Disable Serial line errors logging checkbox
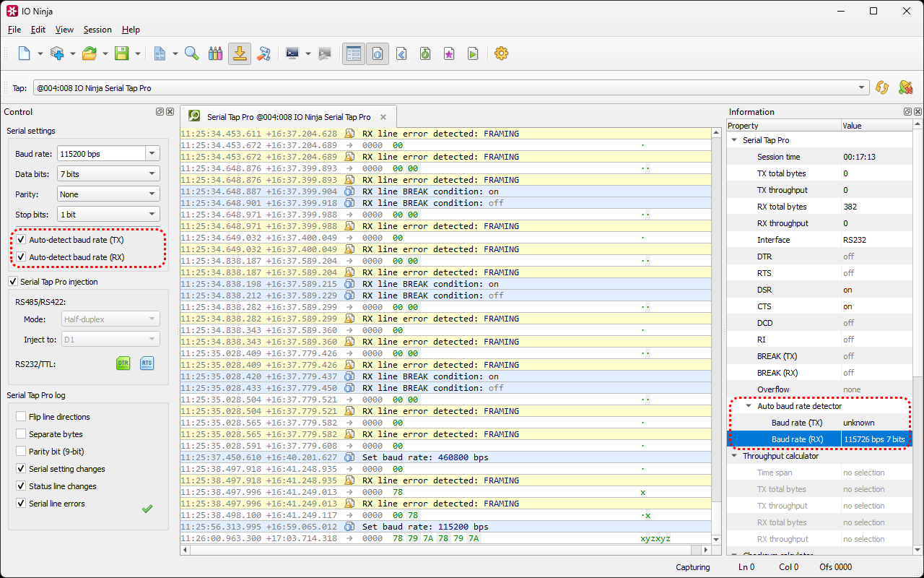The width and height of the screenshot is (924, 578). (x=21, y=504)
